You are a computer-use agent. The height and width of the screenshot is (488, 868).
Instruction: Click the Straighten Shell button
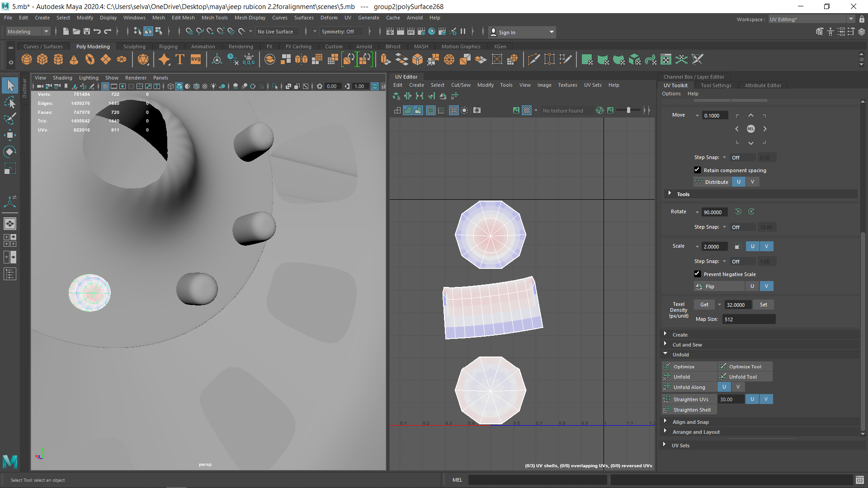point(692,410)
